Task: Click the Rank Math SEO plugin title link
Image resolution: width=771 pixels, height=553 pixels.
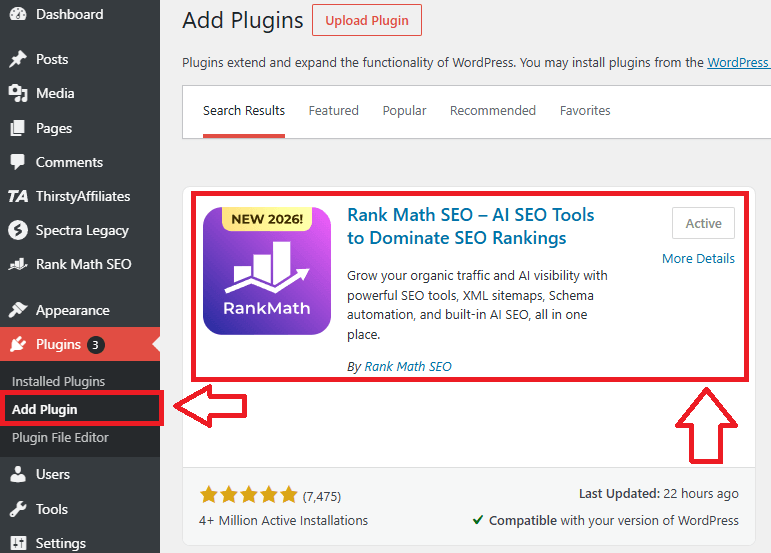Action: 471,226
